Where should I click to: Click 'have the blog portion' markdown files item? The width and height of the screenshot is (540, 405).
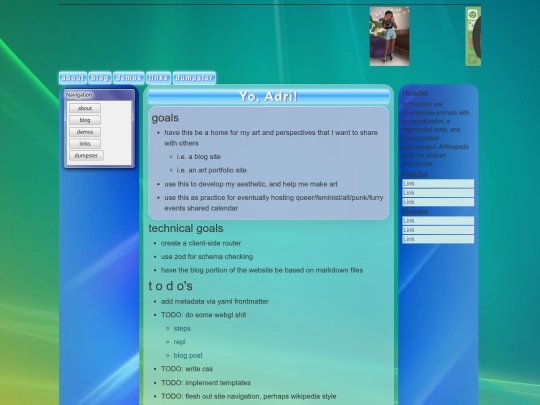(x=262, y=270)
